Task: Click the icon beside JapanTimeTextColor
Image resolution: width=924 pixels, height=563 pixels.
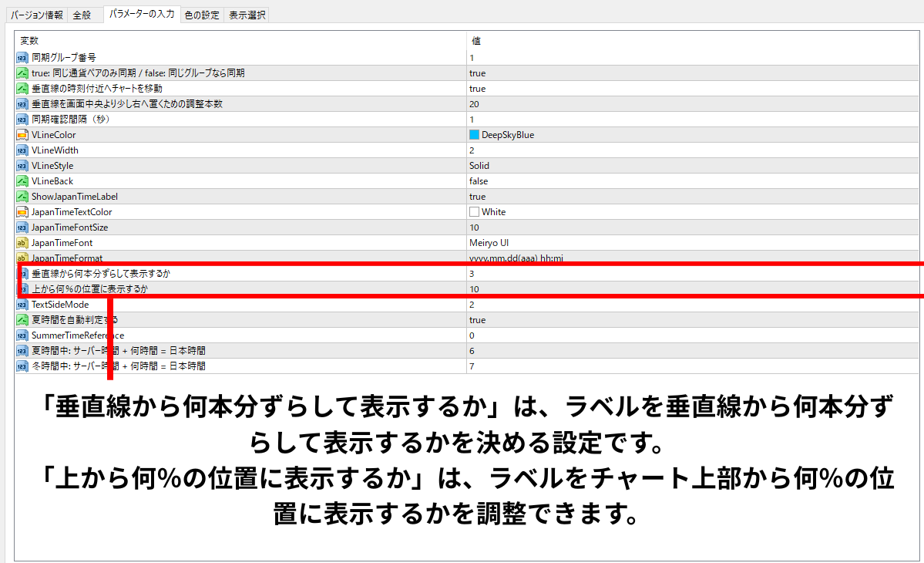Action: point(22,212)
